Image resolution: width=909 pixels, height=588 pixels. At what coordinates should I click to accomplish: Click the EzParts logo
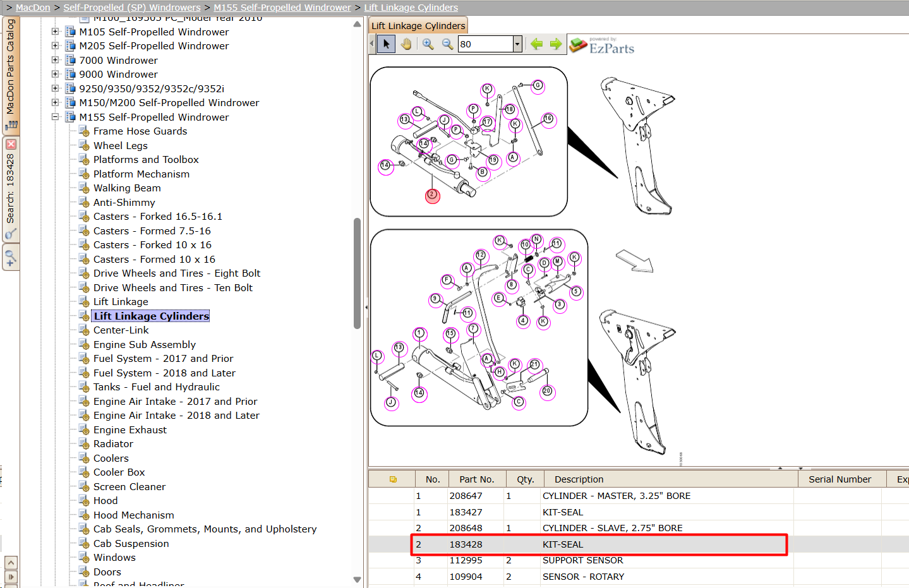602,45
